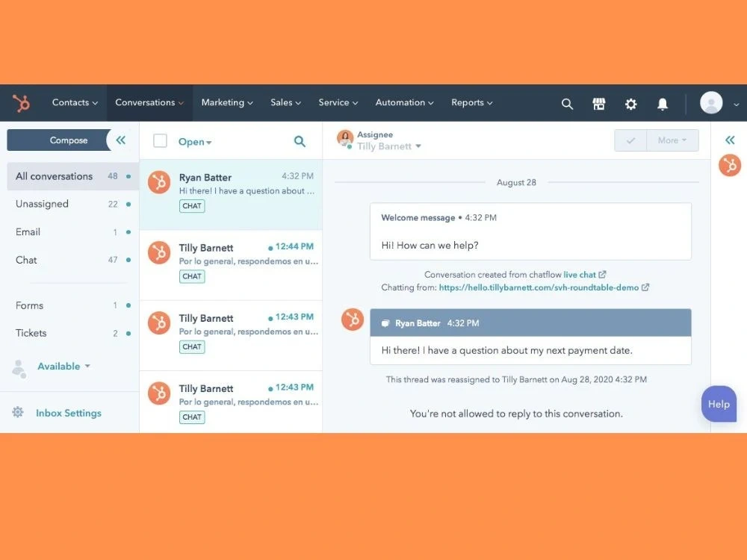Click the thread reassigned notice text
The image size is (747, 560).
[516, 379]
